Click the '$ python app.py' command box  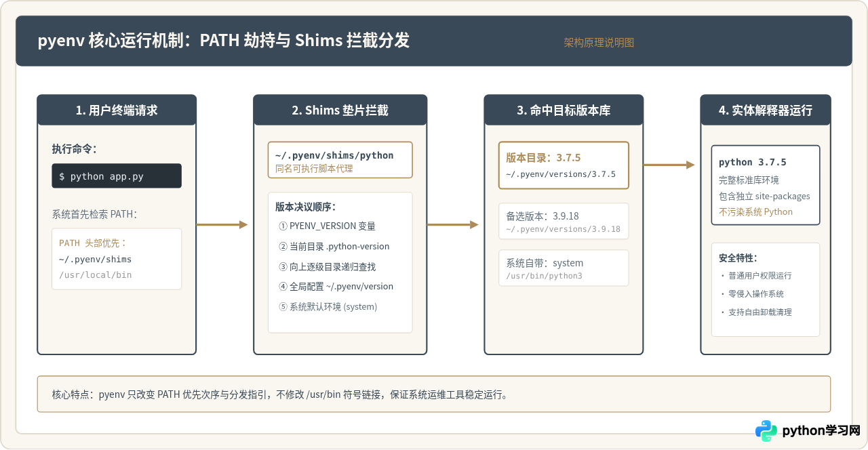pos(117,176)
